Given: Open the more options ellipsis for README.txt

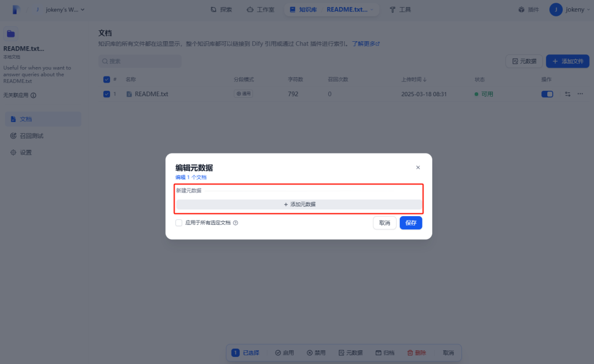Looking at the screenshot, I should coord(581,94).
